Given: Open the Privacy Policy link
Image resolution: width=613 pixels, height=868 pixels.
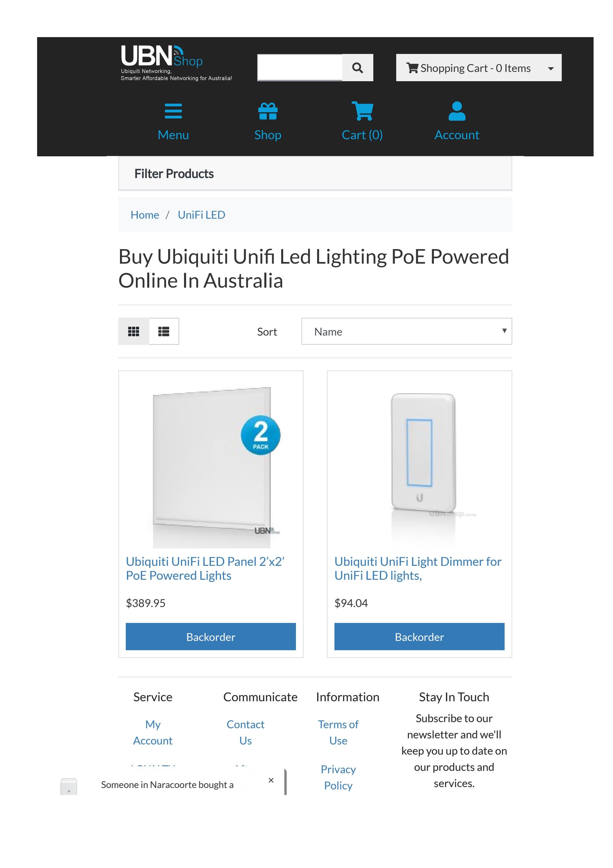Looking at the screenshot, I should [x=338, y=778].
